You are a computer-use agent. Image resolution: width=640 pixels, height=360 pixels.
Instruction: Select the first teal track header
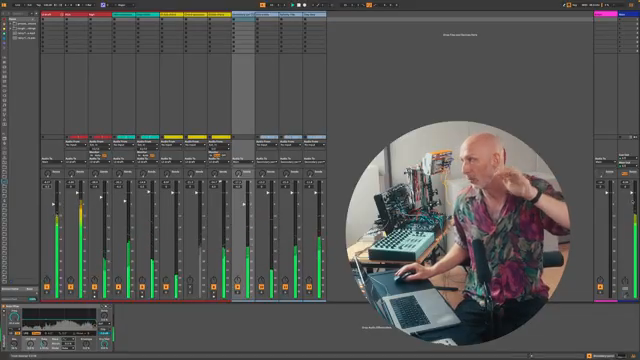(124, 14)
